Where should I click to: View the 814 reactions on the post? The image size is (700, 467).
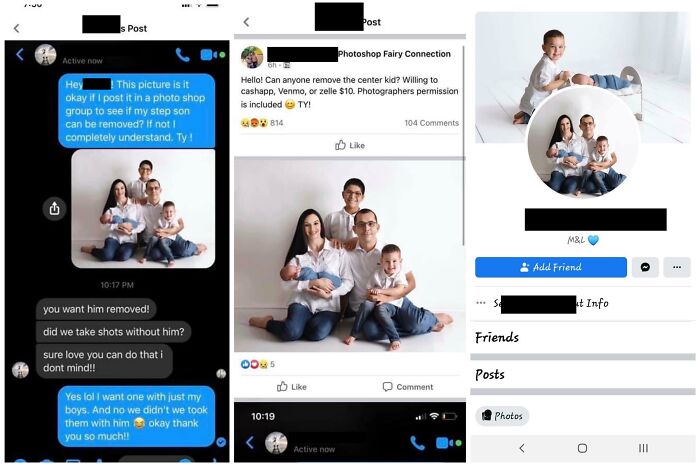262,123
